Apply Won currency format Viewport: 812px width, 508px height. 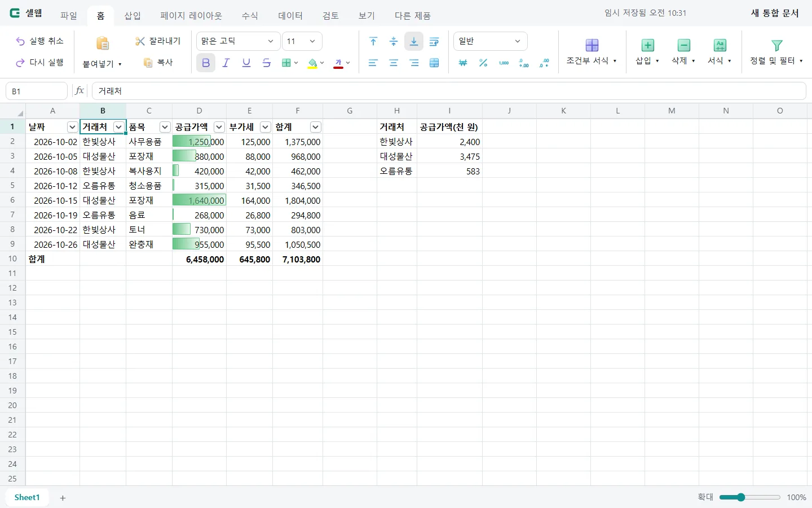(x=463, y=63)
